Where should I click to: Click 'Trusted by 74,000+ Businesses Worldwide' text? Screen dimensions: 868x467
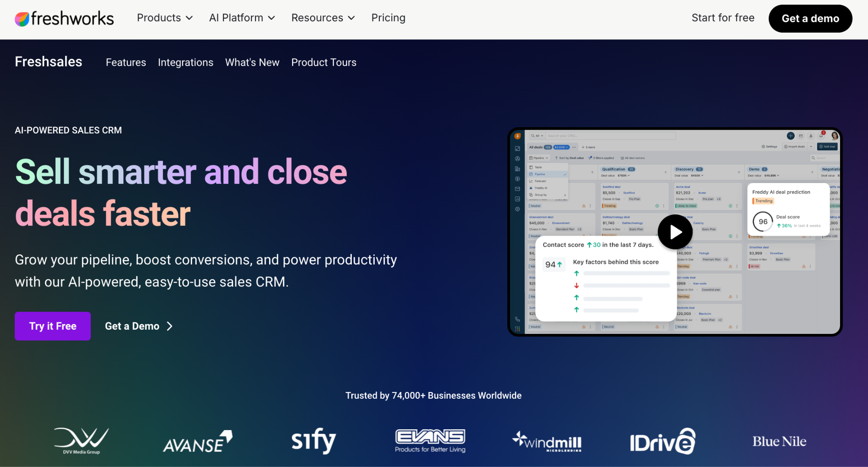click(x=434, y=395)
